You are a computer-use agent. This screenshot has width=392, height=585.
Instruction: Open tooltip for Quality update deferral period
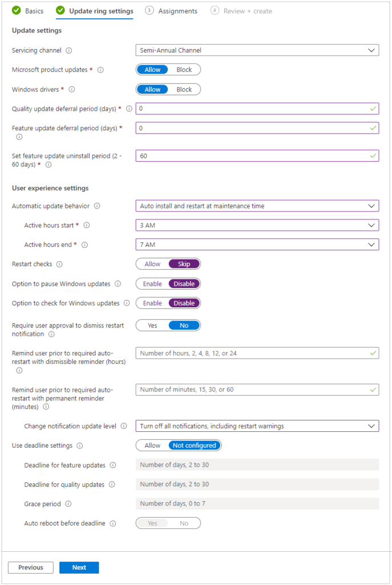tap(130, 109)
